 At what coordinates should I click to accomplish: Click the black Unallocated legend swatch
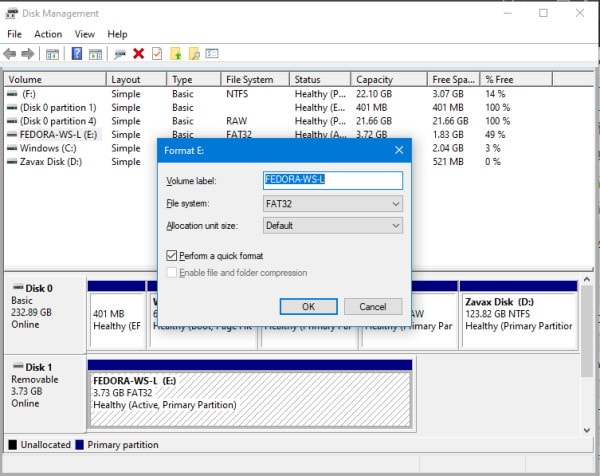tap(13, 444)
